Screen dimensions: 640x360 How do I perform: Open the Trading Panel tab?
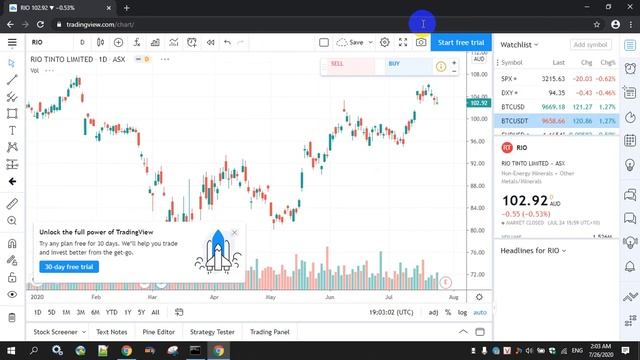tap(270, 332)
